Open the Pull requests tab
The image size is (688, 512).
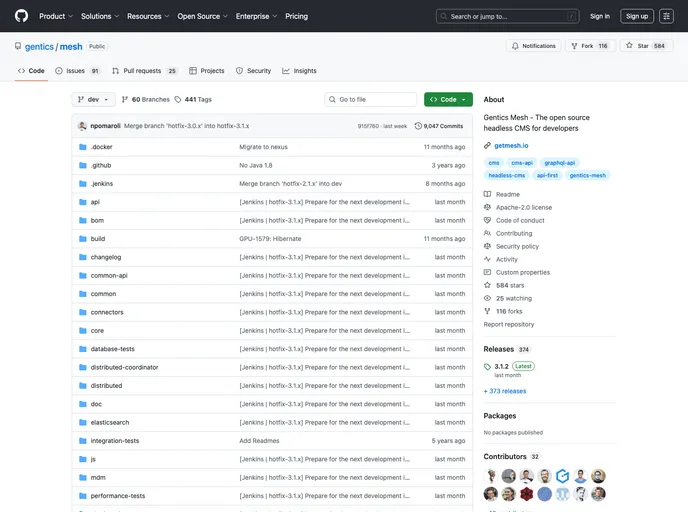pyautogui.click(x=144, y=71)
